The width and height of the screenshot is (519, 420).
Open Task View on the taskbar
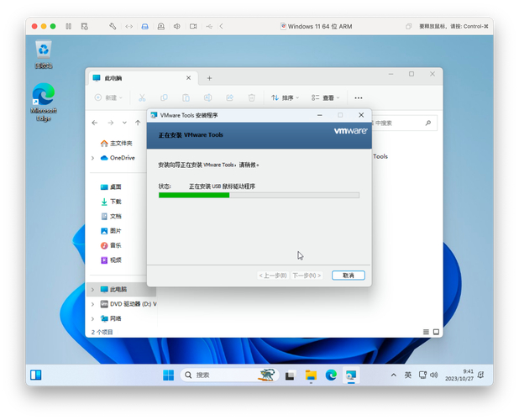tap(290, 375)
